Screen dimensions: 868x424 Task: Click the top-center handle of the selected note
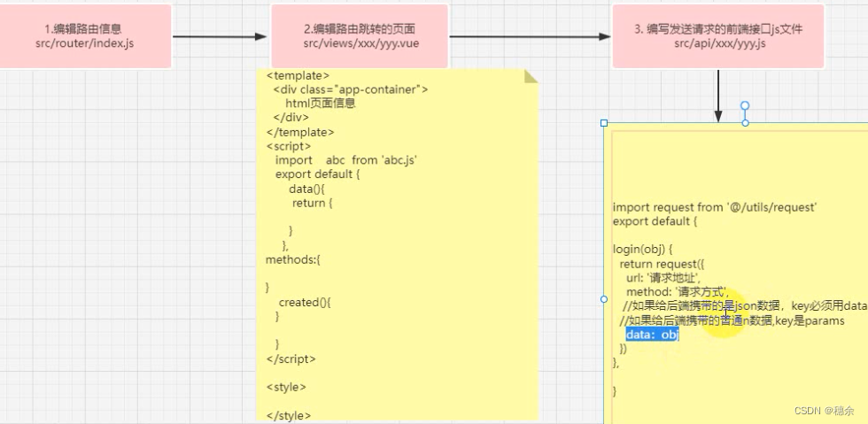745,123
